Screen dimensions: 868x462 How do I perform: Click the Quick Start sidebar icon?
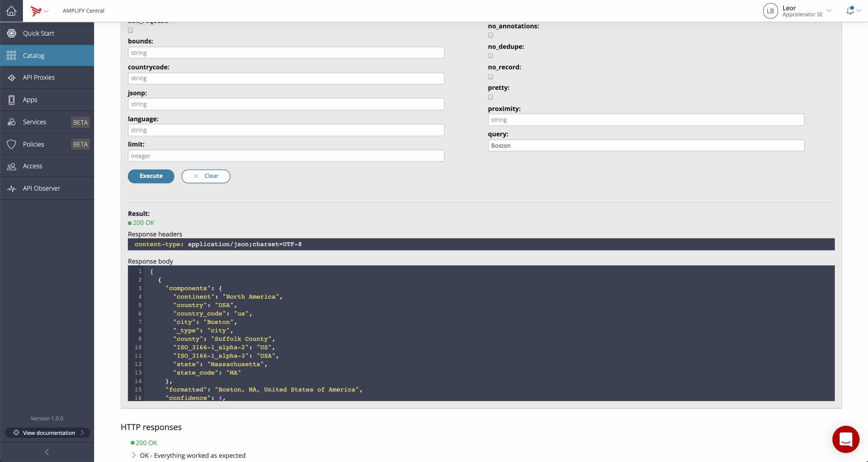pos(11,33)
